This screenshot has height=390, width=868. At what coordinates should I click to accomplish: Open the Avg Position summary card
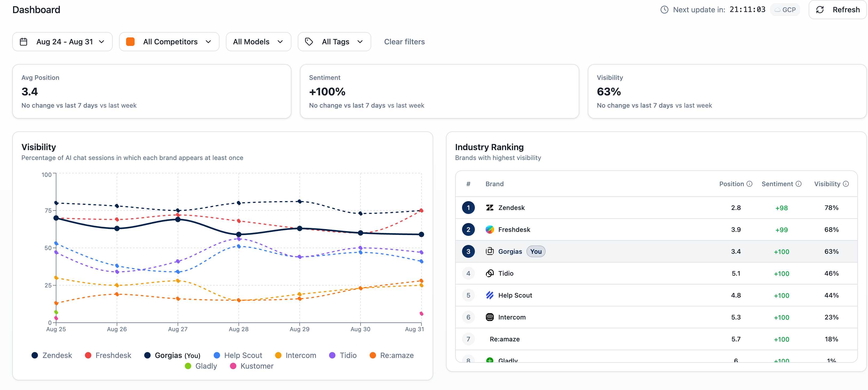152,91
